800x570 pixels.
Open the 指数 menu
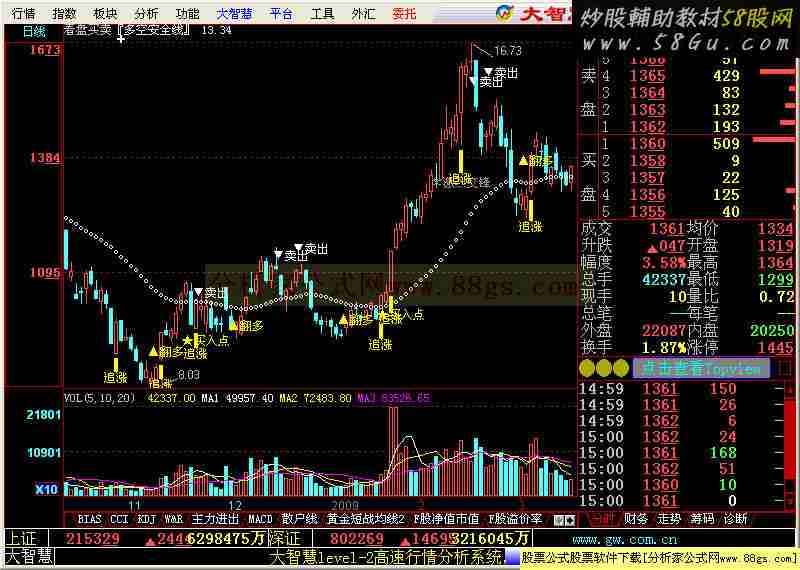click(x=64, y=13)
